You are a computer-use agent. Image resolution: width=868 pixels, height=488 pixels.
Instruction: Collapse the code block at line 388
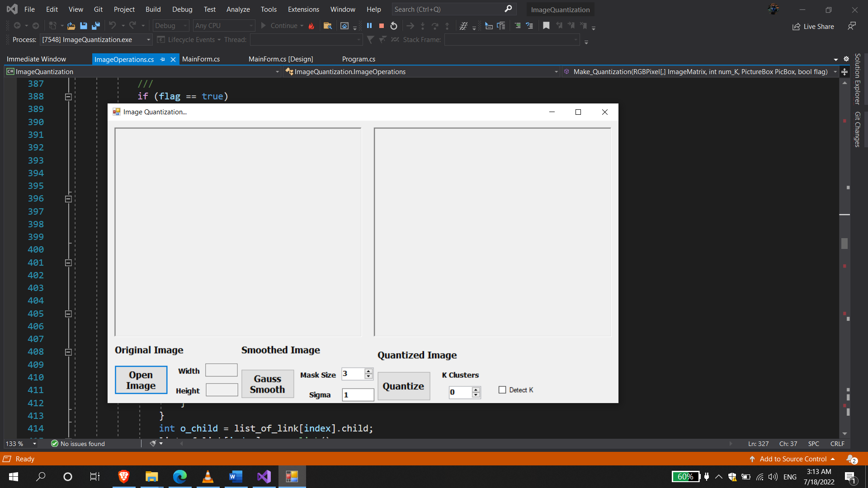[68, 97]
